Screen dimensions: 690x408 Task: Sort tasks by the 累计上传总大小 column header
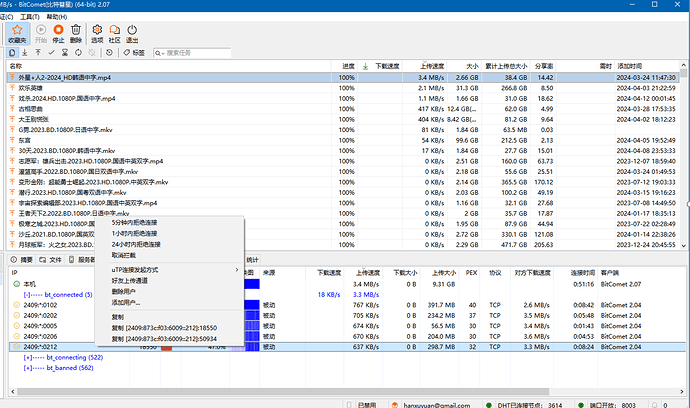[x=506, y=66]
